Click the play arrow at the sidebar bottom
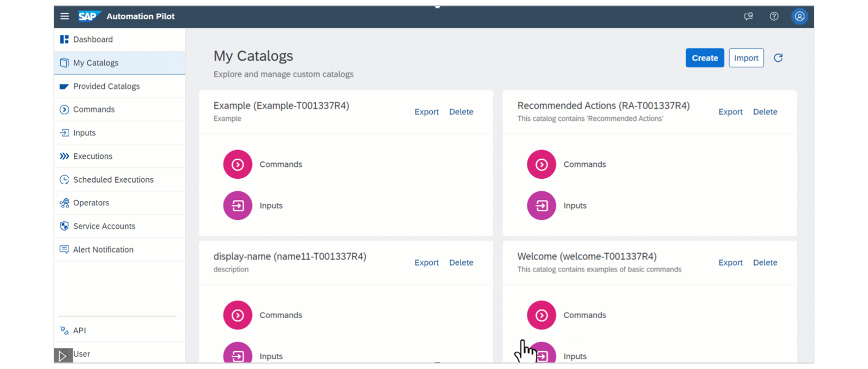The image size is (868, 369). [63, 356]
